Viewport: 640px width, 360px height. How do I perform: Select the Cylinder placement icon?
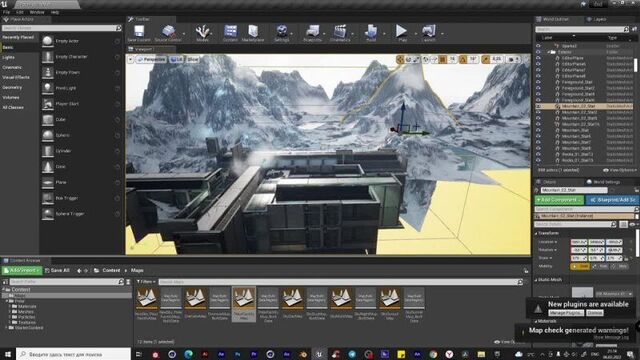click(x=48, y=151)
